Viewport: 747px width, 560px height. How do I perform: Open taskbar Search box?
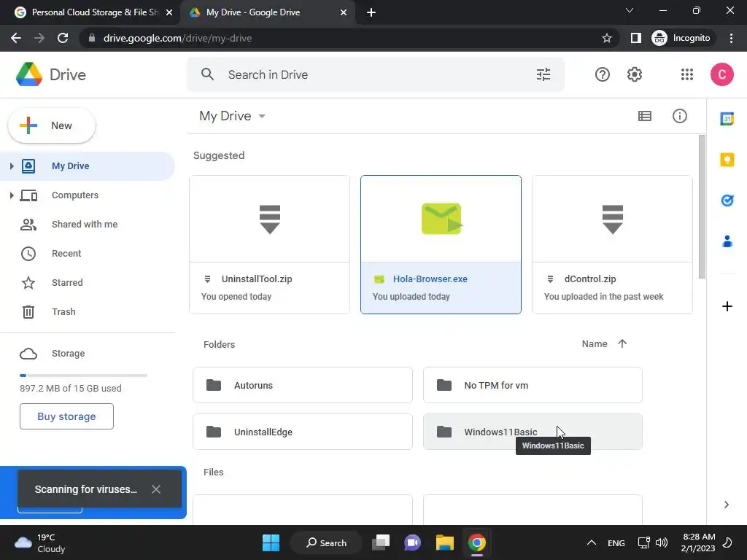click(x=326, y=542)
